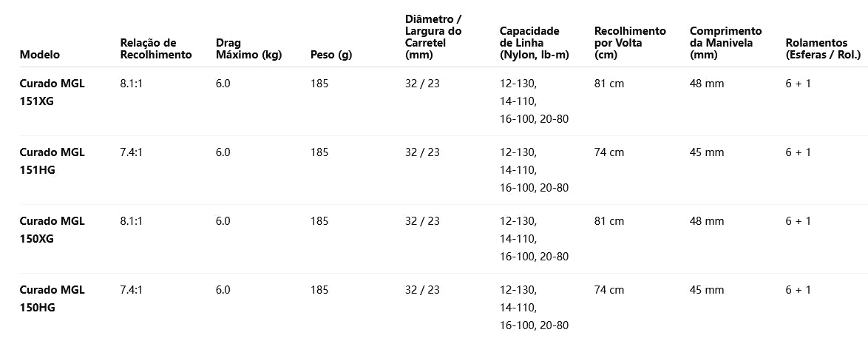Screen dimensions: 868x341
Task: Click the 74 cm value in Curado 151HG row
Action: click(609, 152)
